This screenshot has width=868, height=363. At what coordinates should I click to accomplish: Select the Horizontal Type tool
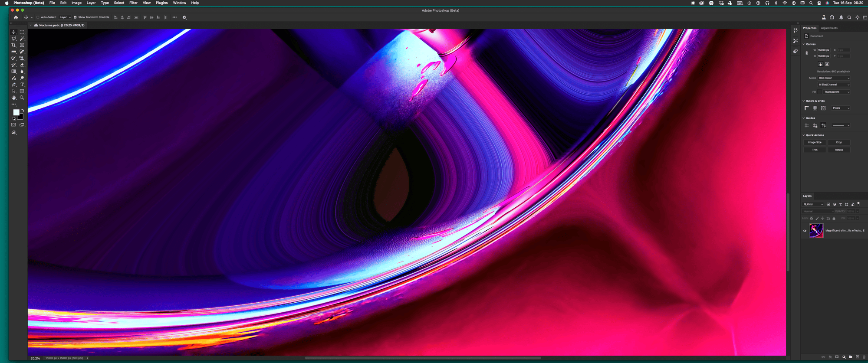point(22,85)
